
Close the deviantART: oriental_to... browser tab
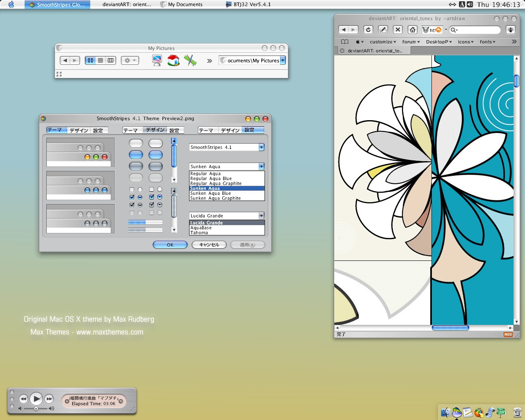coord(342,51)
